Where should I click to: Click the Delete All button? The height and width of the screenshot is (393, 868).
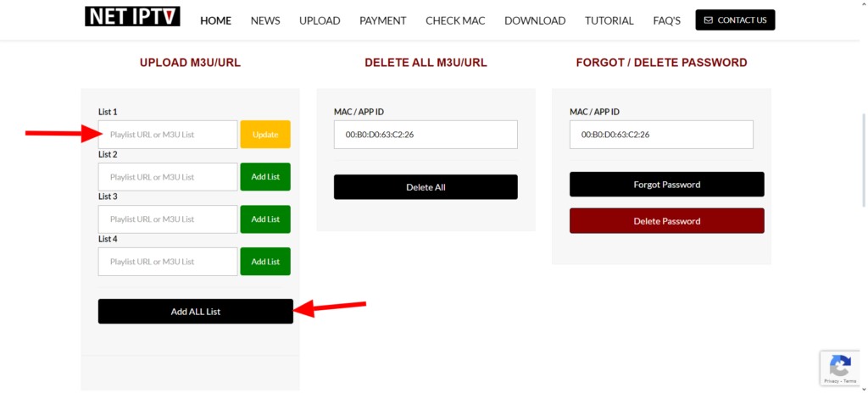point(426,187)
